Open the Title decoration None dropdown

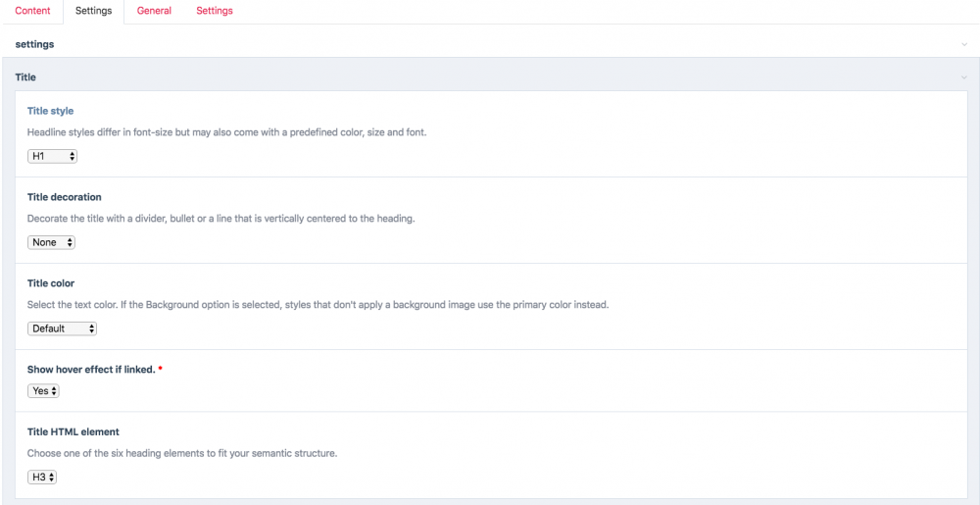(x=52, y=242)
